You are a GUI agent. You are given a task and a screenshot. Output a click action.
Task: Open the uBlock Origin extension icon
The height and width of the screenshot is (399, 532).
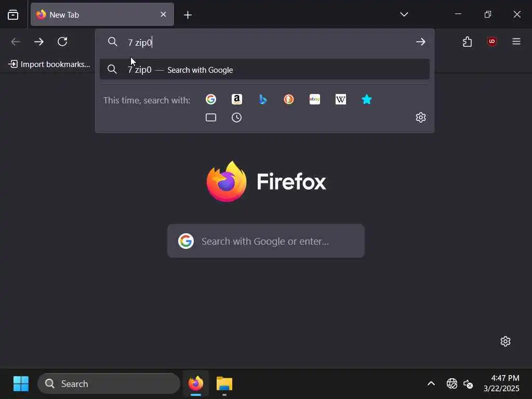(491, 42)
